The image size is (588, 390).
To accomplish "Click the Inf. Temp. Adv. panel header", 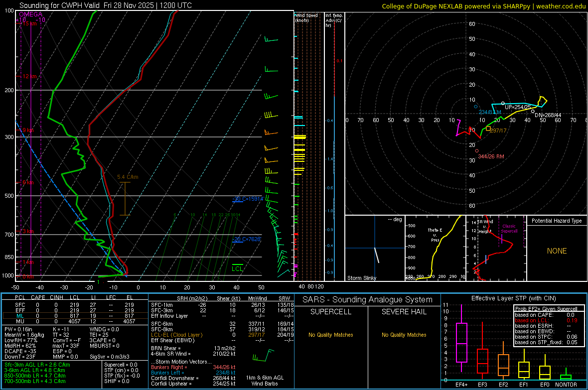I will click(334, 20).
